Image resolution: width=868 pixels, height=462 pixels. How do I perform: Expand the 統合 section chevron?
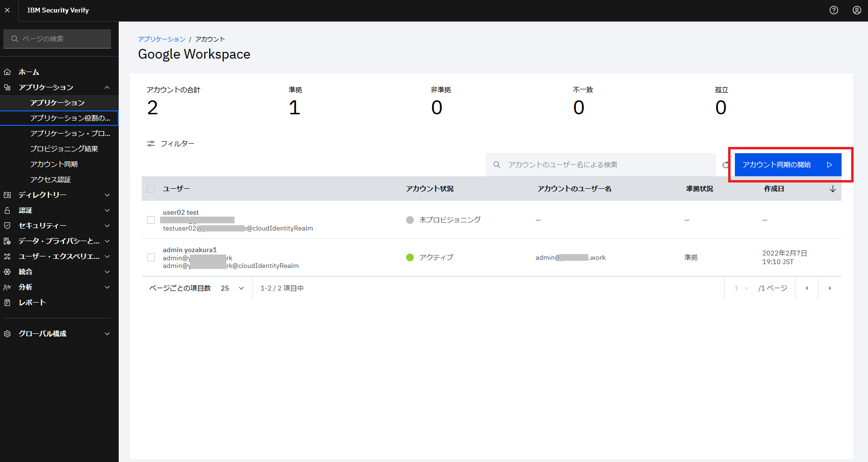[x=107, y=272]
